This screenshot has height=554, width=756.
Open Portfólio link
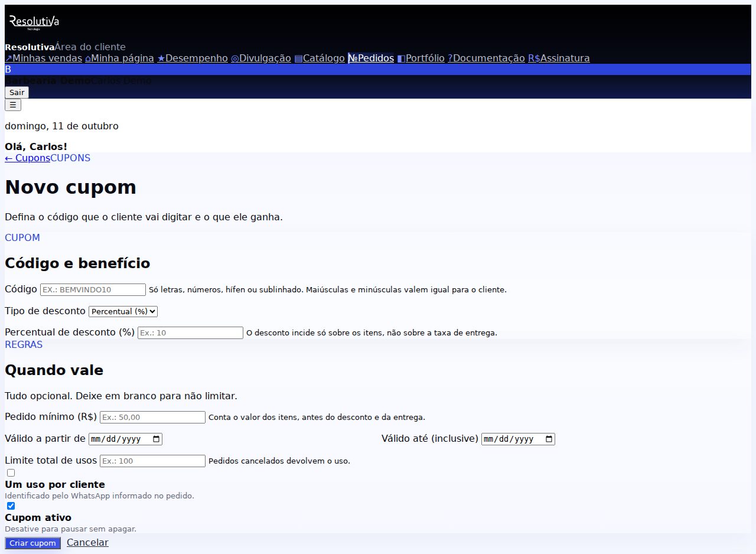click(421, 58)
